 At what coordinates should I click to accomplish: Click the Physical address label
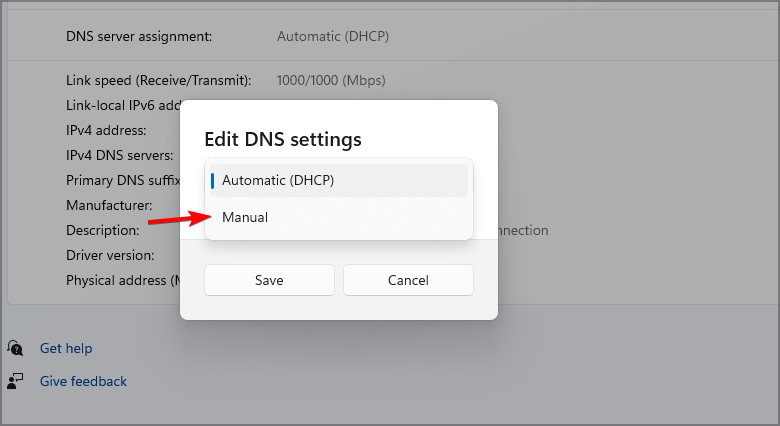[122, 280]
